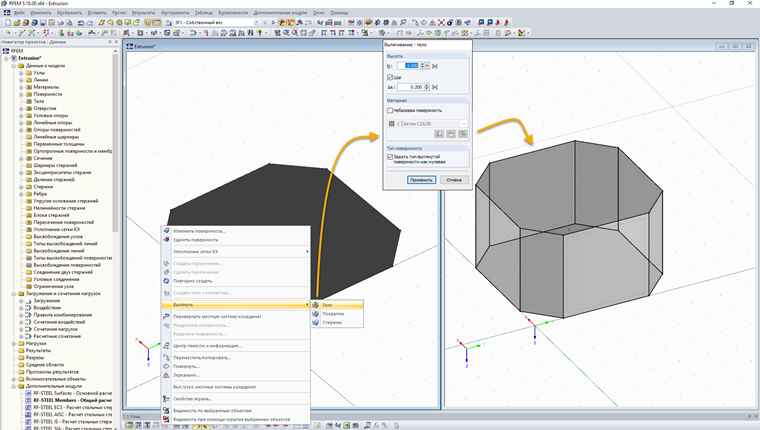
Task: Select Уплотнение сетки КЭ context menu entry
Action: click(236, 252)
